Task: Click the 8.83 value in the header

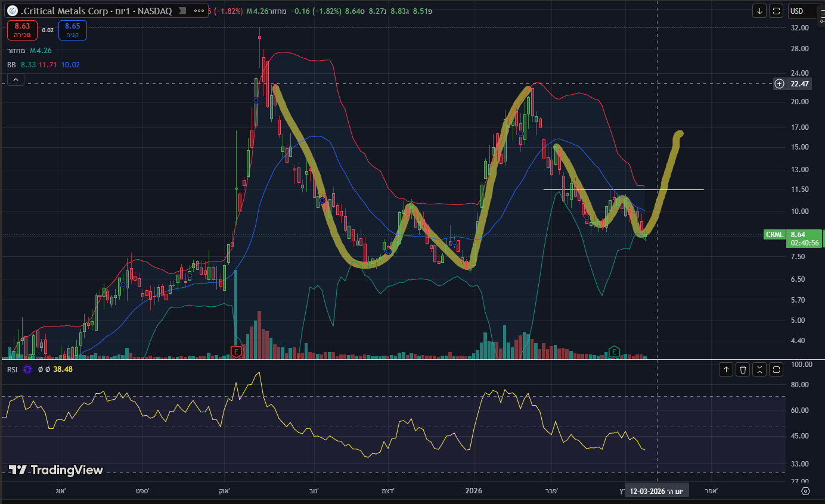Action: pos(399,11)
